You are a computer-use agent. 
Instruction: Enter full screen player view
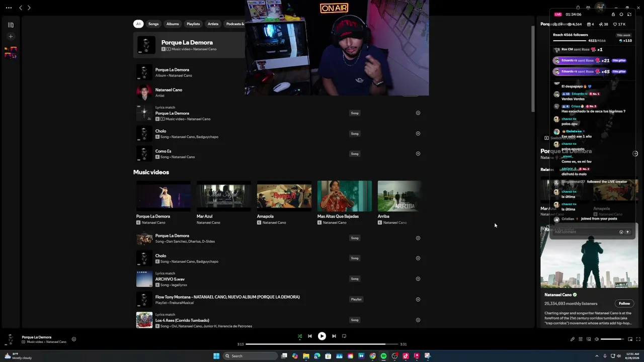(x=638, y=339)
